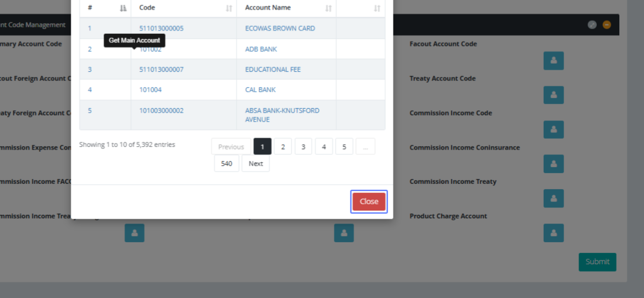Close the account lookup dialog
This screenshot has height=298, width=644.
click(x=369, y=202)
